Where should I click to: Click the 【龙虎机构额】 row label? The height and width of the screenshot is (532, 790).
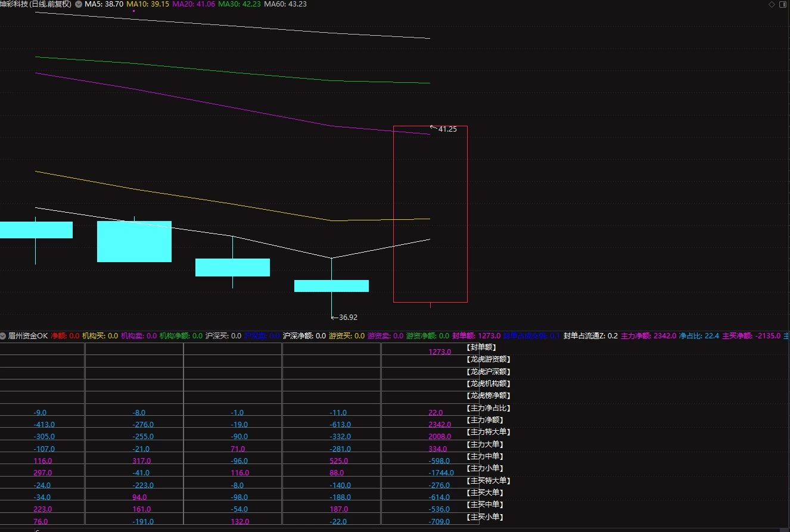[x=489, y=384]
